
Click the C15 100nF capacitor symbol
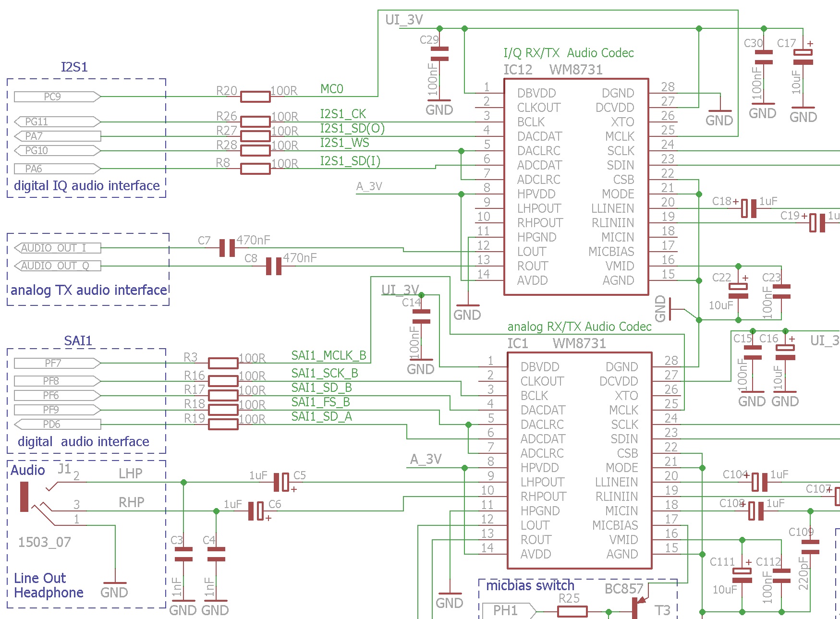(x=753, y=352)
